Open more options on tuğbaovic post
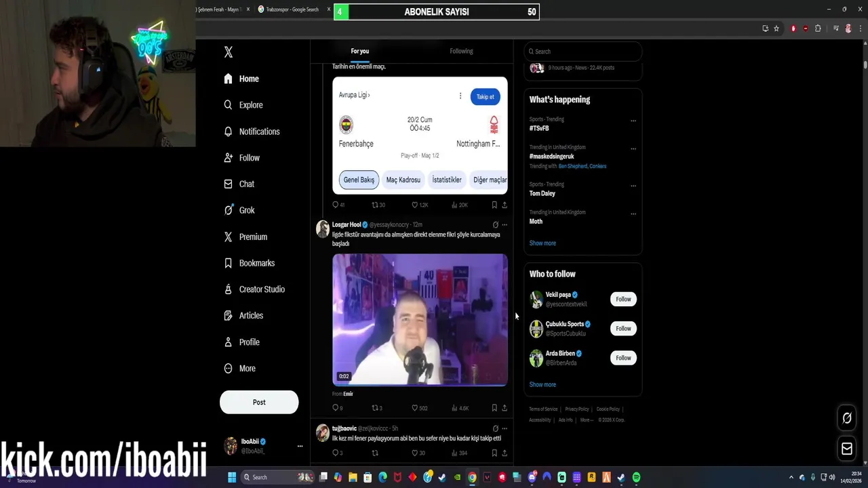This screenshot has width=868, height=488. 505,429
